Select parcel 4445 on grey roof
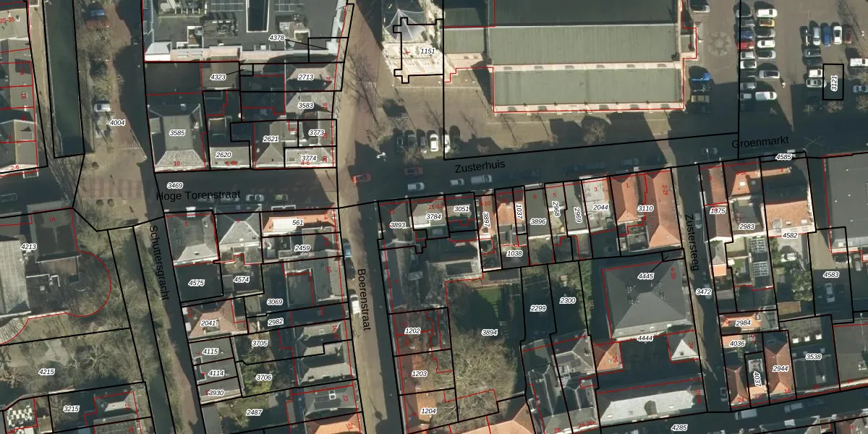The height and width of the screenshot is (434, 868). [645, 276]
